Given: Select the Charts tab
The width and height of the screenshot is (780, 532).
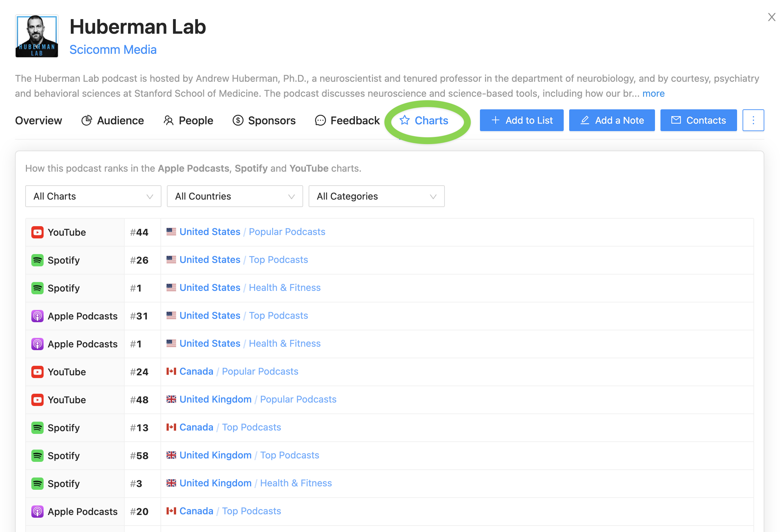Looking at the screenshot, I should click(424, 120).
